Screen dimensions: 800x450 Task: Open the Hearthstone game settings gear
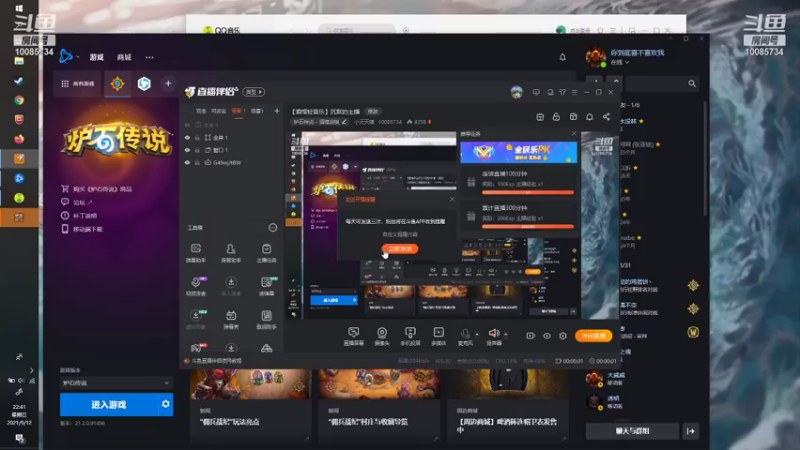pyautogui.click(x=165, y=404)
